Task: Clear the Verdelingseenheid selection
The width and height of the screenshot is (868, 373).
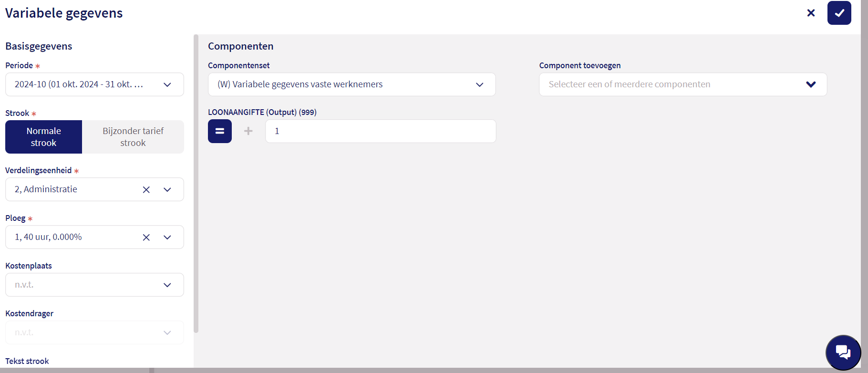Action: [x=146, y=190]
